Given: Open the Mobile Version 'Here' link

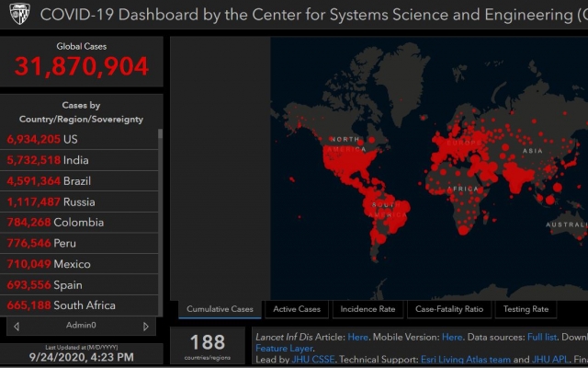Looking at the screenshot, I should [452, 337].
